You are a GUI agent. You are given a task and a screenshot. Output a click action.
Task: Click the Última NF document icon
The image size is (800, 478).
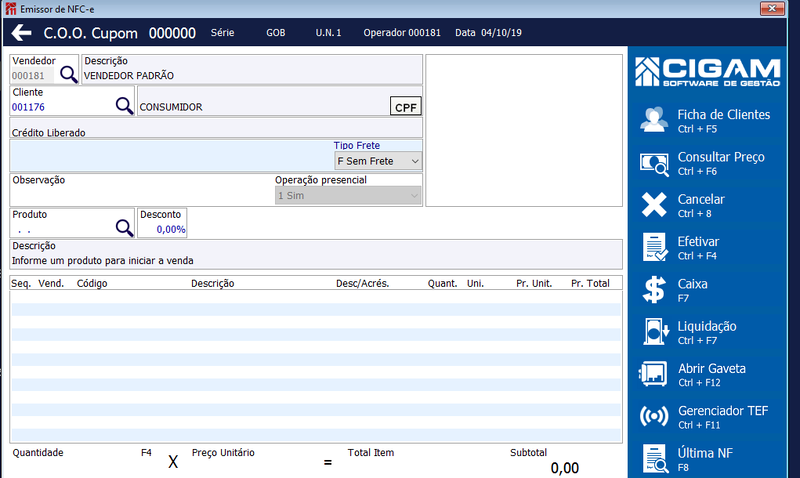(655, 458)
